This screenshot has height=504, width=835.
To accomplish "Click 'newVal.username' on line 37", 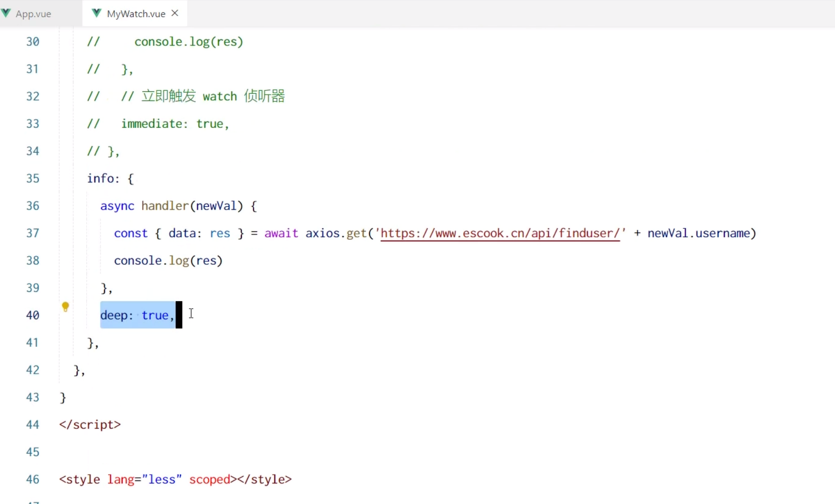I will 699,234.
